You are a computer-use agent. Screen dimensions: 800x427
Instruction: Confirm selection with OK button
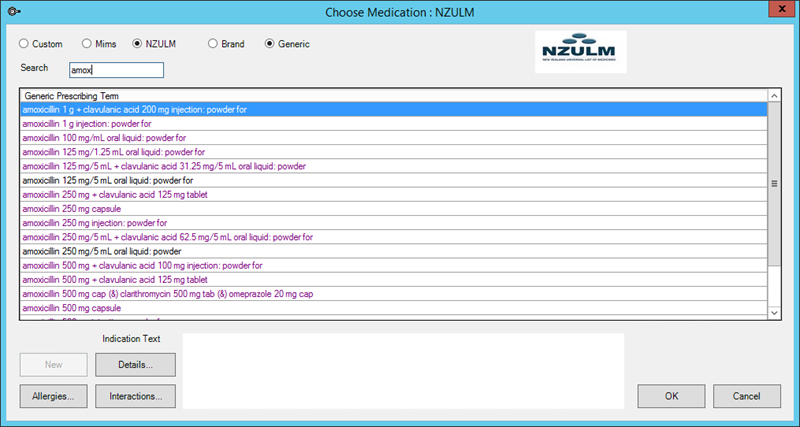671,396
